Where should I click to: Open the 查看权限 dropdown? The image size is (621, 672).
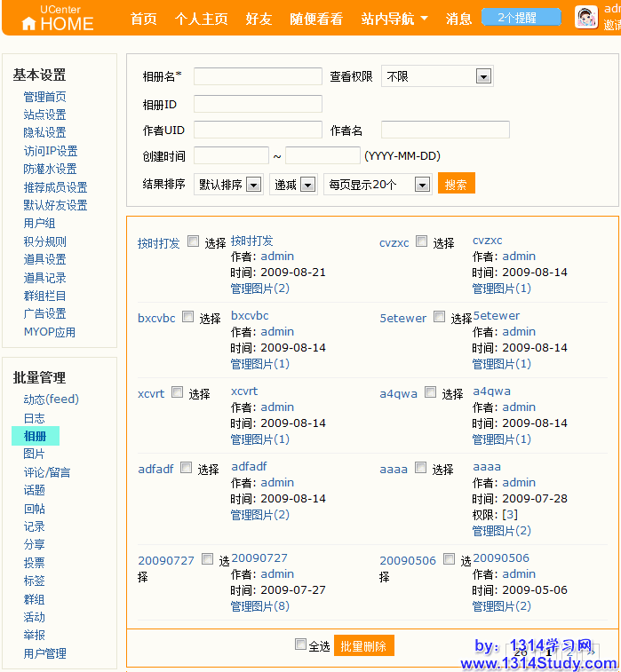[x=436, y=76]
